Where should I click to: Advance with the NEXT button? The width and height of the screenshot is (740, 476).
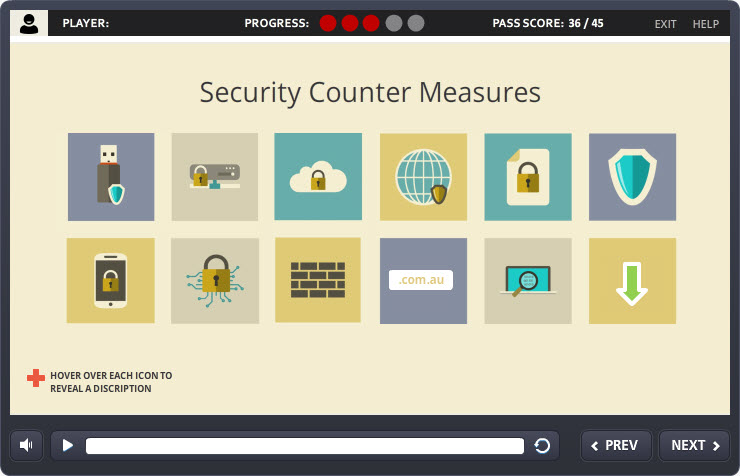pos(694,445)
